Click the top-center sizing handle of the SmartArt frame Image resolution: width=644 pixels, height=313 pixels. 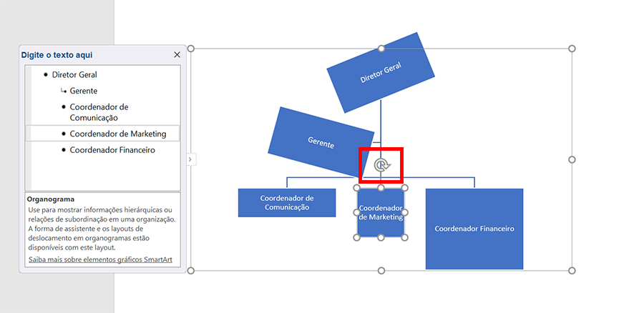[x=381, y=49]
